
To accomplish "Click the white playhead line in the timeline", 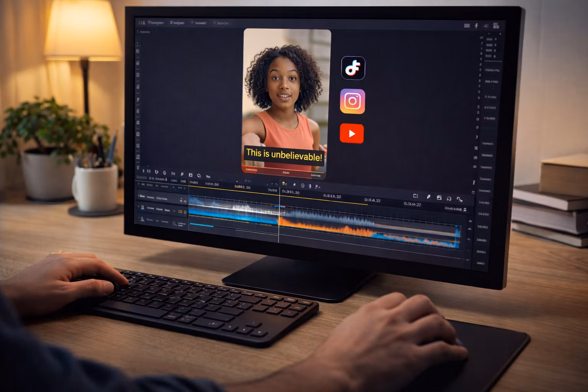I will (279, 214).
